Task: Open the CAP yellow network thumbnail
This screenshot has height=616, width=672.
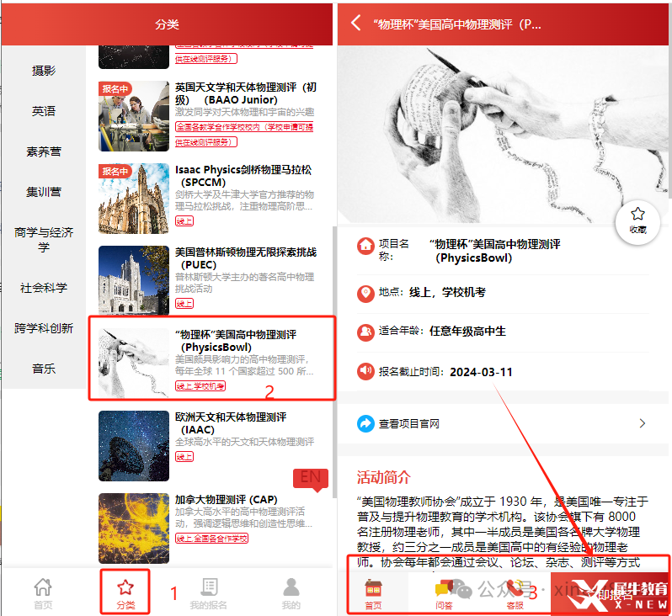Action: pyautogui.click(x=134, y=528)
